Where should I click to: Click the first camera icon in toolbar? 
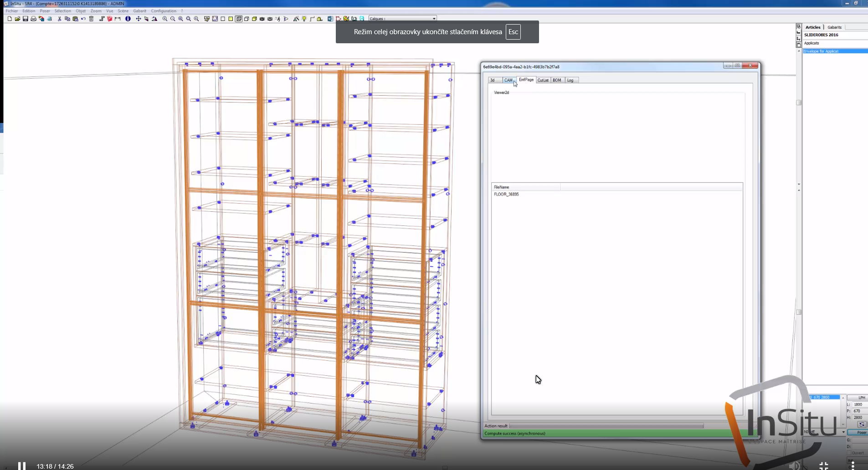(x=262, y=19)
